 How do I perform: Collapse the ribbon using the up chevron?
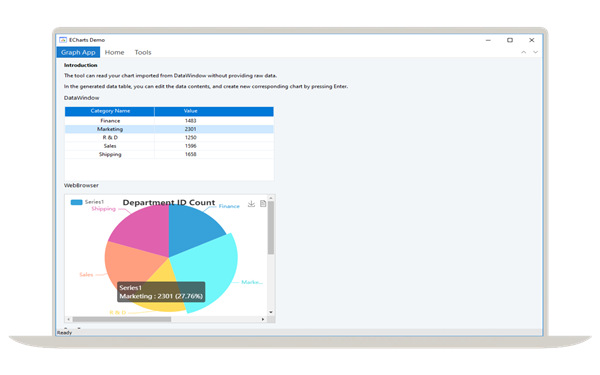523,52
